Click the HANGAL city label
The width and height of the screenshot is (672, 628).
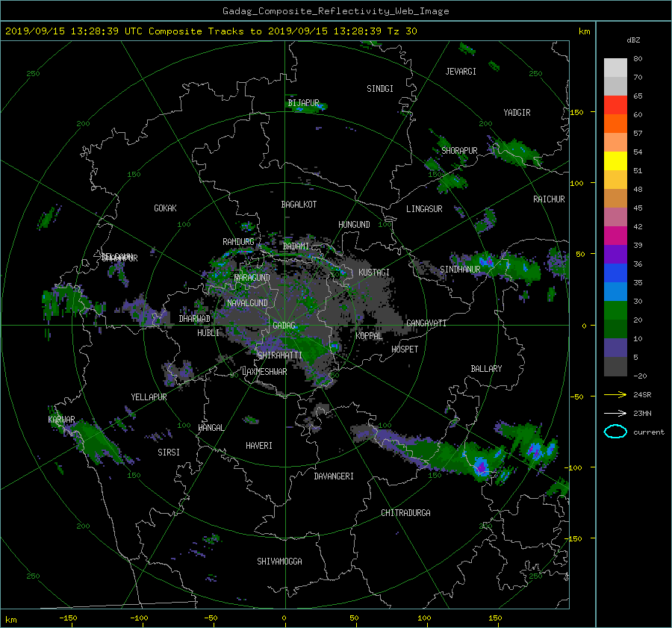click(211, 428)
